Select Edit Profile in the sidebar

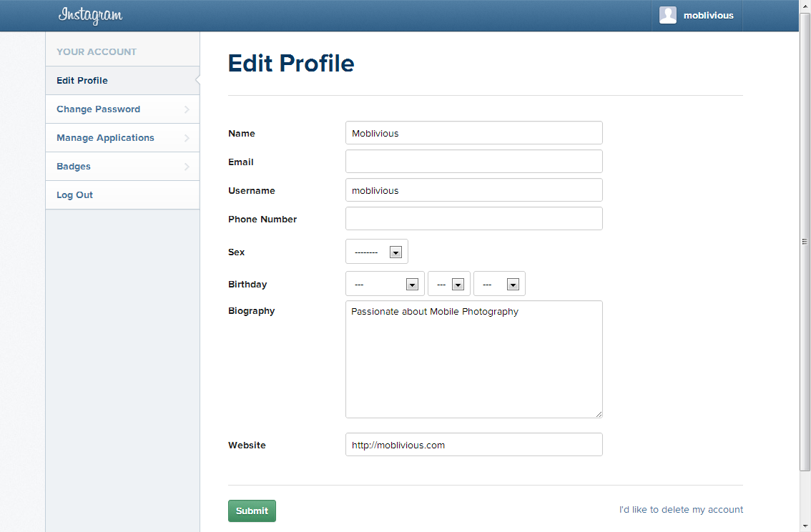(x=82, y=80)
